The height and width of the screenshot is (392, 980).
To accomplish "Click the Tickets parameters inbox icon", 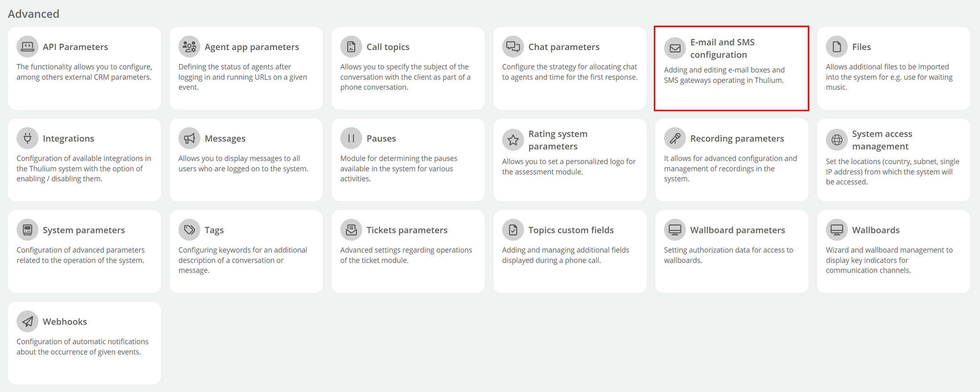I will 351,229.
